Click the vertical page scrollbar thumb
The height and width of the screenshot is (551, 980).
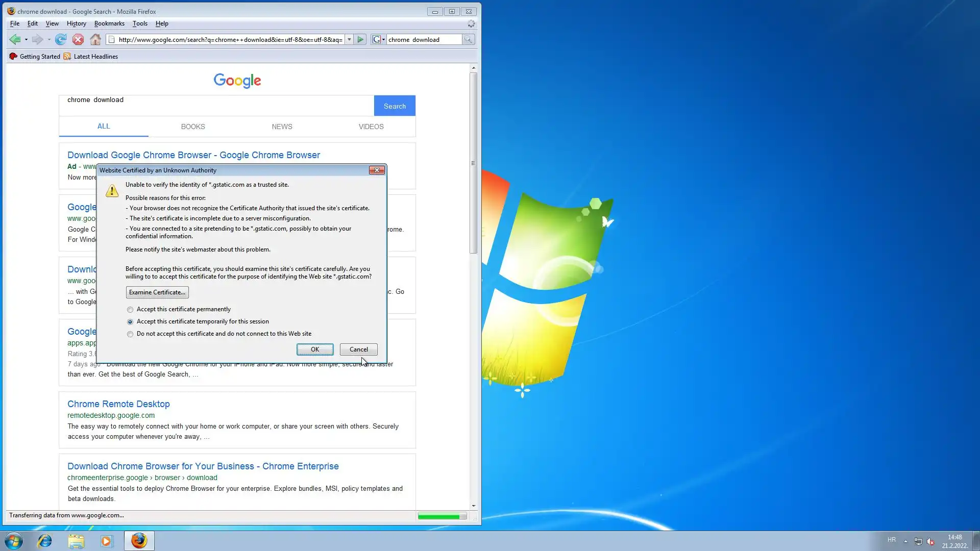pos(473,163)
